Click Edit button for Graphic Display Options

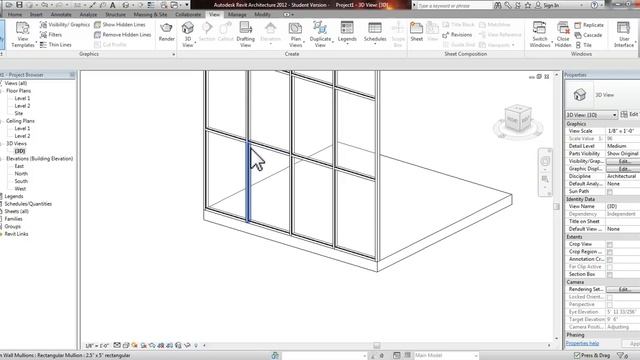click(623, 169)
